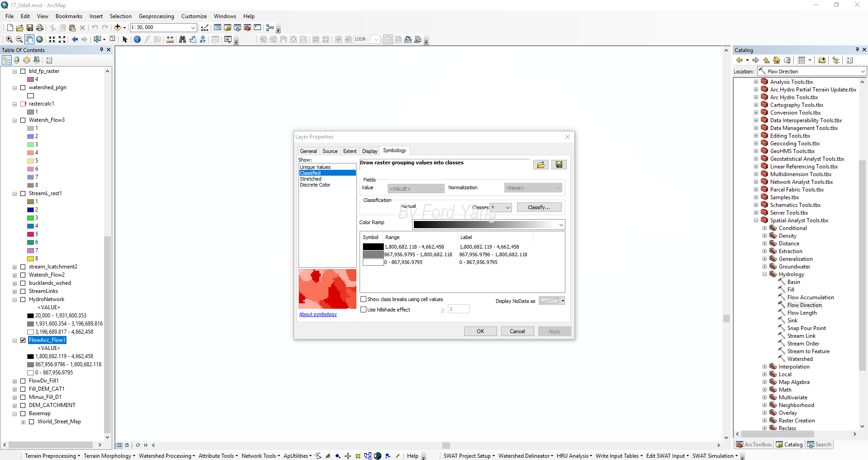Switch to the Source tab
868x460 pixels.
[330, 151]
